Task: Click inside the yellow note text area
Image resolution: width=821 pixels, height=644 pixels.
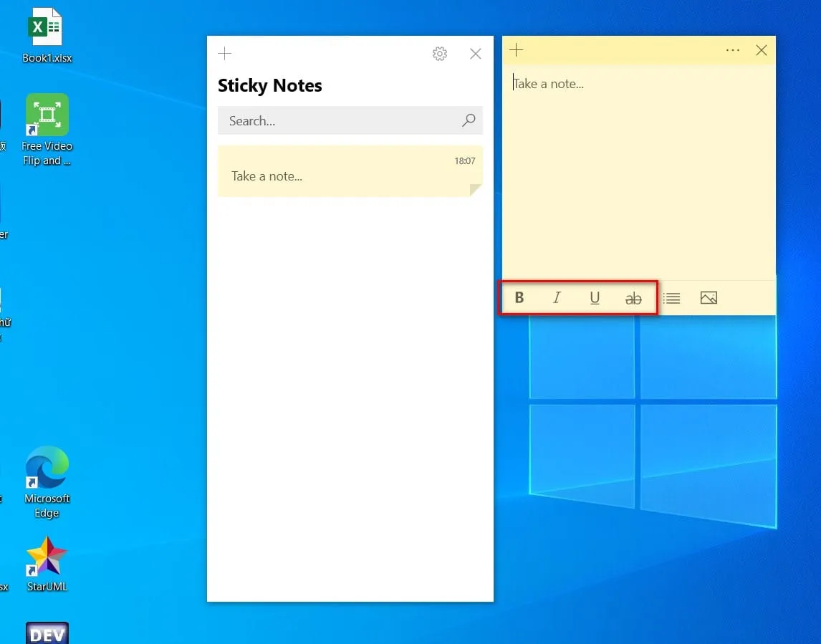Action: [638, 172]
